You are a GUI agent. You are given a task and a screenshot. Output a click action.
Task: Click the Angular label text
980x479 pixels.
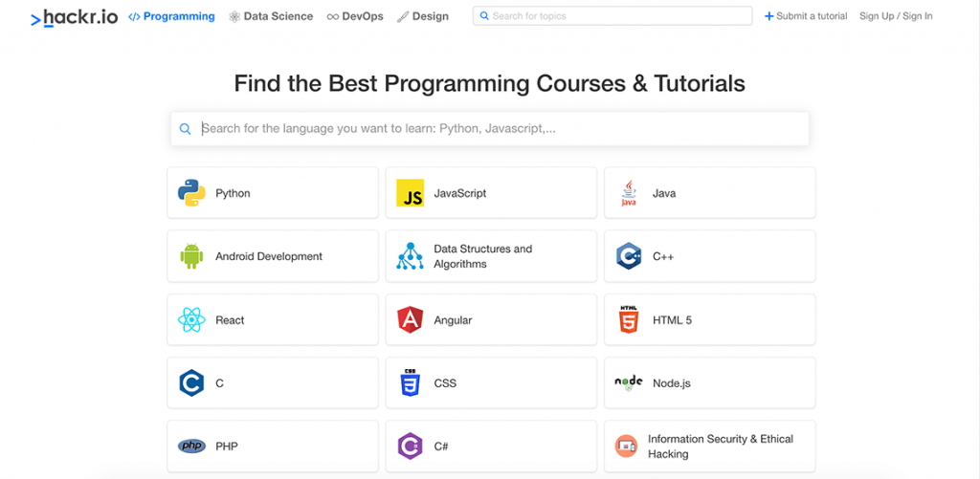click(453, 320)
